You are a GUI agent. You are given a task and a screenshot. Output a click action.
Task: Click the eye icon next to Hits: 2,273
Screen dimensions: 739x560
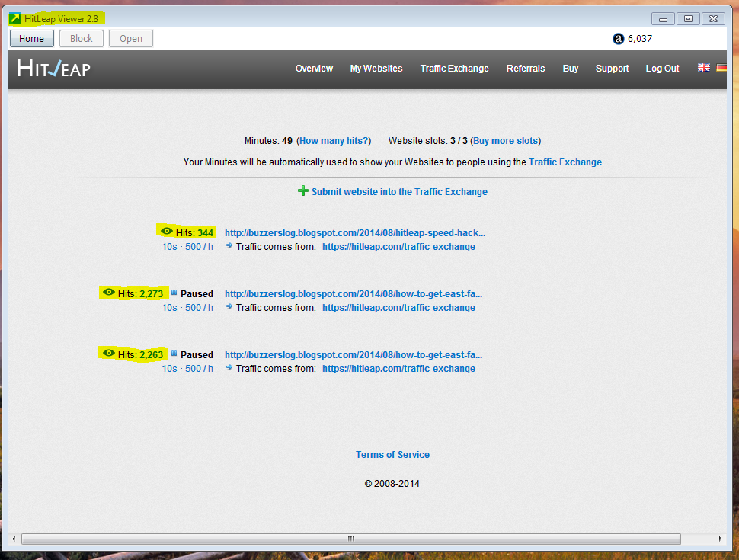(109, 292)
